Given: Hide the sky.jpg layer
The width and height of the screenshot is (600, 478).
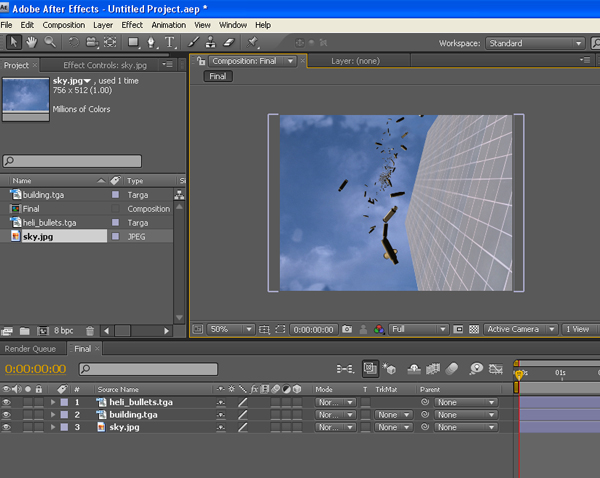Looking at the screenshot, I should click(x=6, y=427).
